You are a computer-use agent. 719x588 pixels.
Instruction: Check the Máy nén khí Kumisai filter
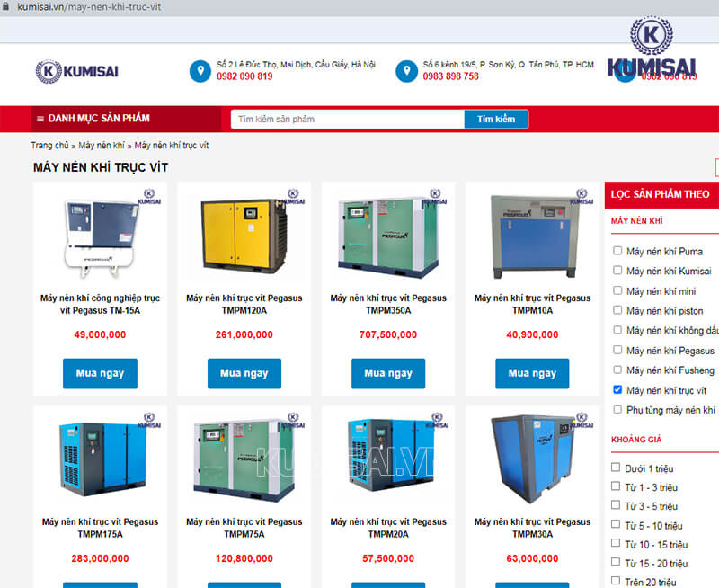pos(617,270)
